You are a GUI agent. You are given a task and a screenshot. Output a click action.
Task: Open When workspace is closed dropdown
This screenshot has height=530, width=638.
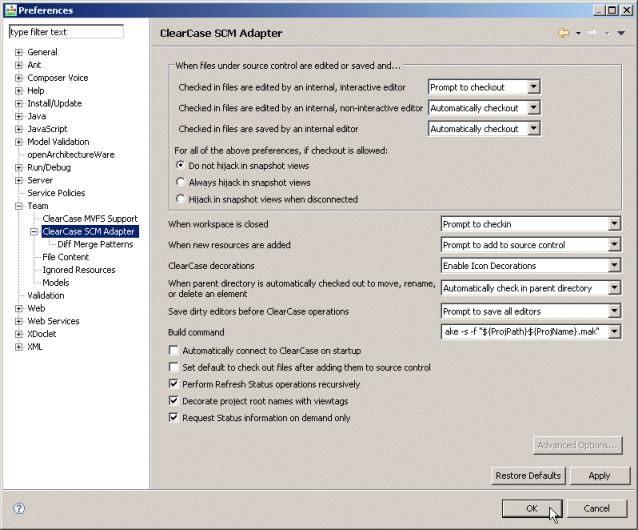pos(531,224)
